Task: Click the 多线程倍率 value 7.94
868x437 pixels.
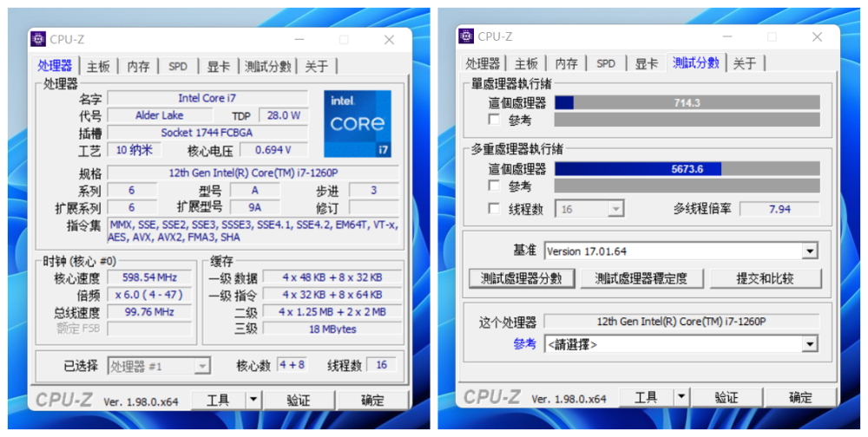Action: pos(779,209)
